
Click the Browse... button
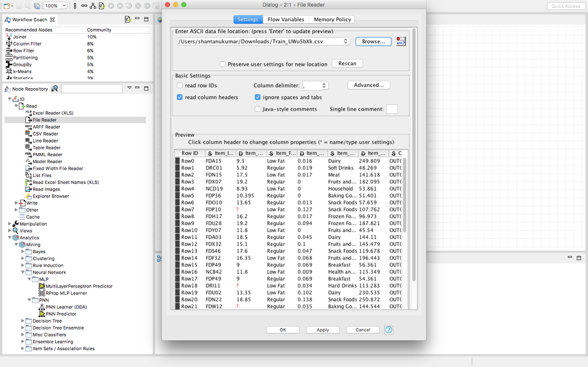(373, 42)
